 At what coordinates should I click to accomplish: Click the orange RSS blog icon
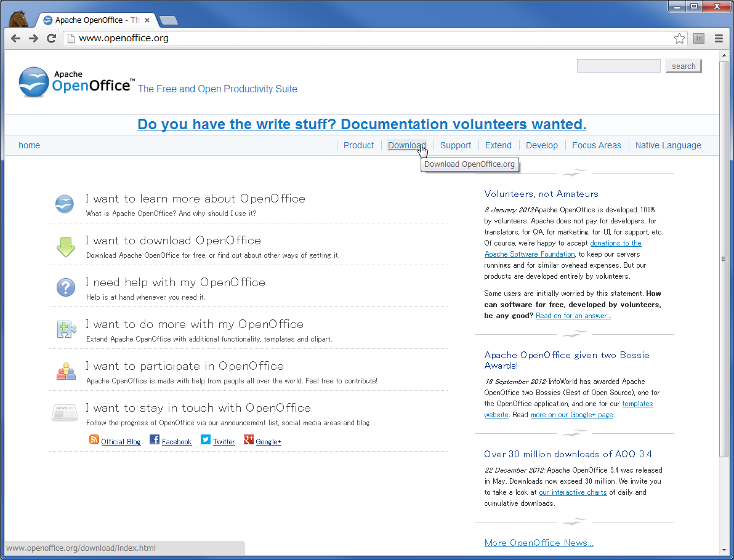94,440
